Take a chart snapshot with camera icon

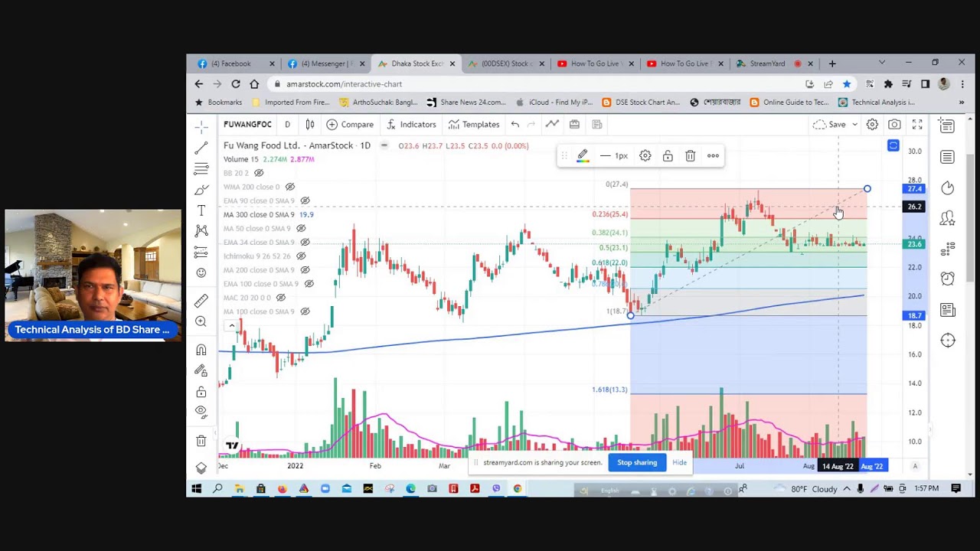(x=894, y=124)
